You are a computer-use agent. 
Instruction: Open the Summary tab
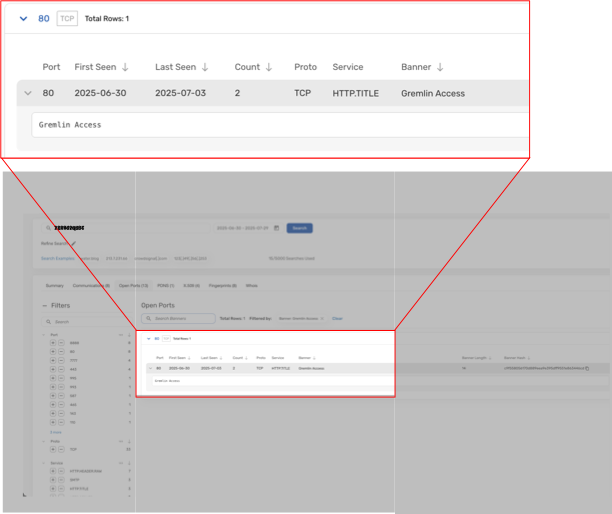coord(55,286)
